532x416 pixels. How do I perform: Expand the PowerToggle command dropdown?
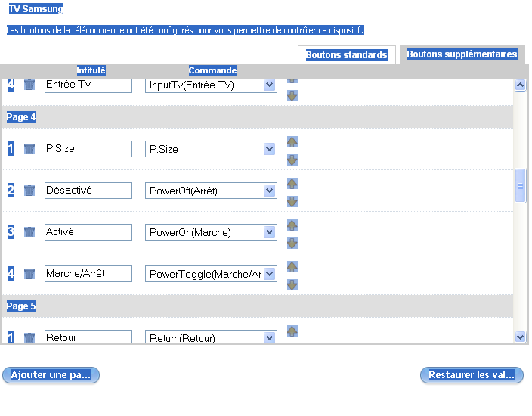(270, 274)
